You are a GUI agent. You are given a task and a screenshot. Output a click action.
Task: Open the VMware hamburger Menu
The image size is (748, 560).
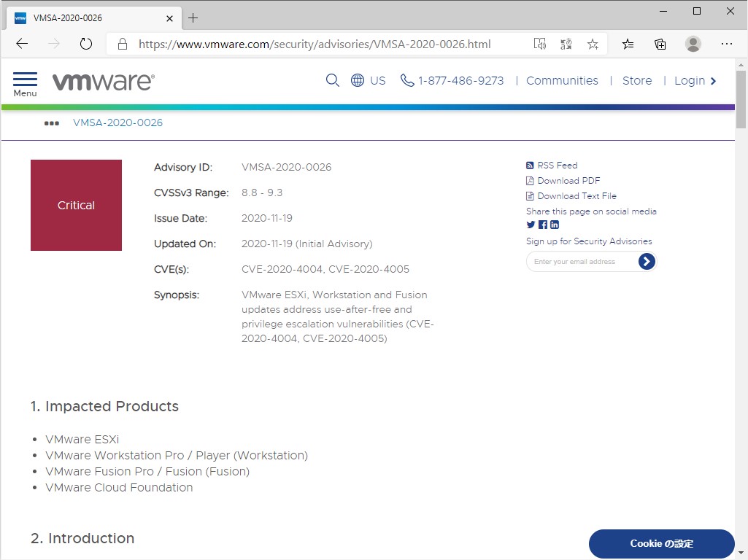pyautogui.click(x=25, y=85)
